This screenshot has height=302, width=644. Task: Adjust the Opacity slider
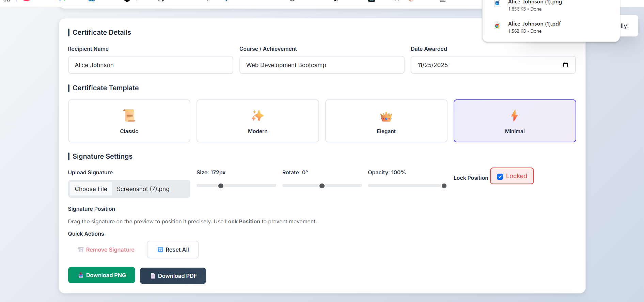(407, 186)
